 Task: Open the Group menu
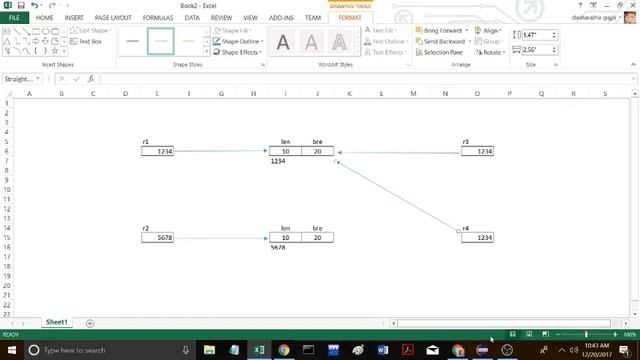(x=489, y=42)
